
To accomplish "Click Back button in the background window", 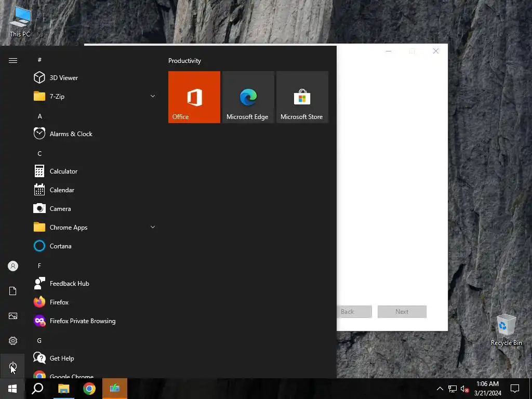I will (x=354, y=312).
